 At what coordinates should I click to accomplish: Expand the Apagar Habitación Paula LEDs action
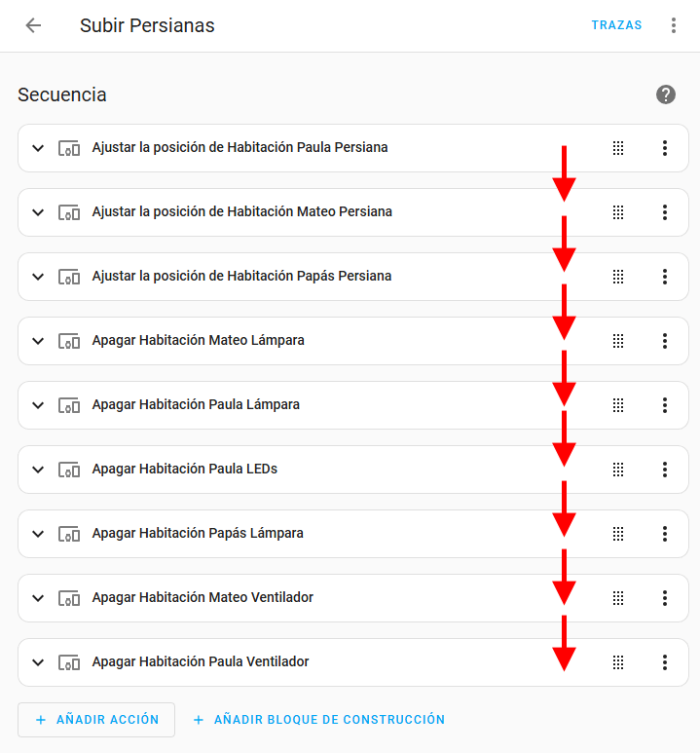coord(38,470)
